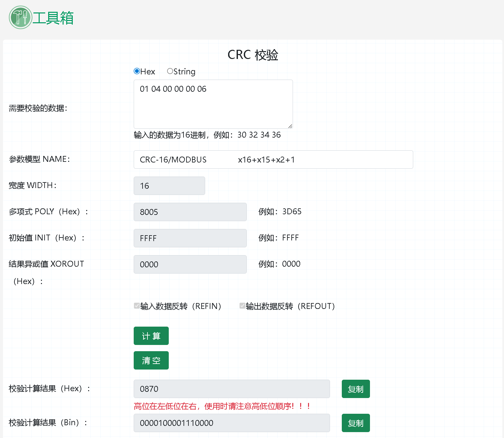Click the WIDTH field showing 16

(169, 186)
